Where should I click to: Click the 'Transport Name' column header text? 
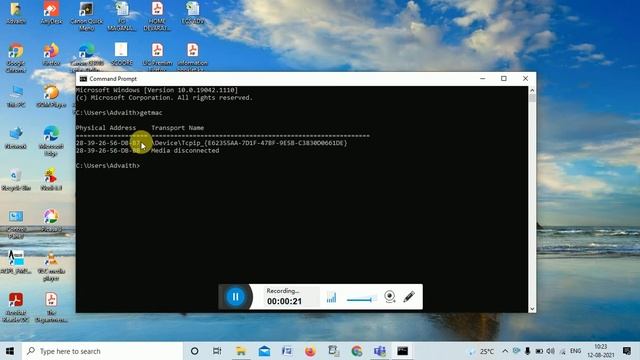point(178,128)
